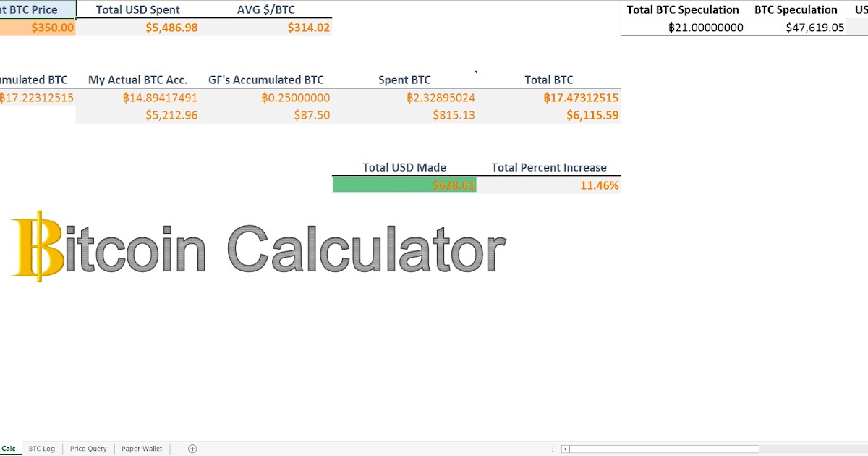Click the horizontal scrollbar left arrow
The width and height of the screenshot is (868, 456).
click(566, 449)
